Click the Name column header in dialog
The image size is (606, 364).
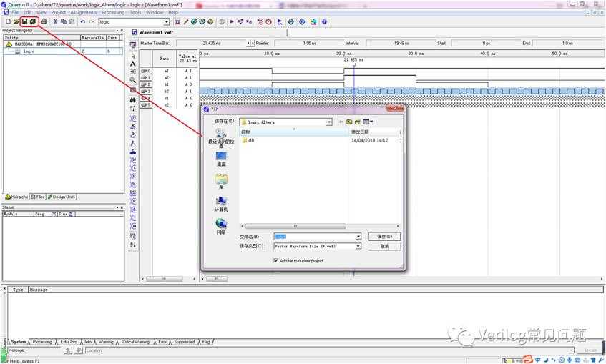(295, 132)
